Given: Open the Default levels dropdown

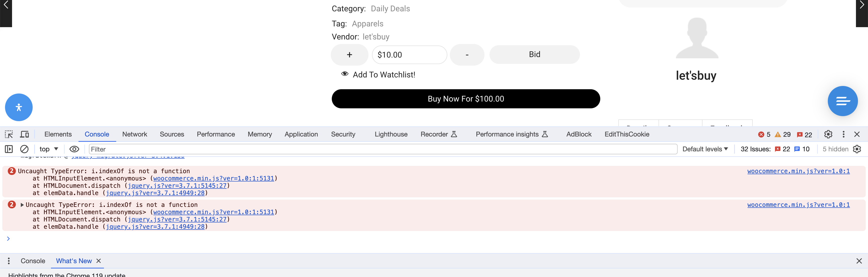Looking at the screenshot, I should 705,149.
